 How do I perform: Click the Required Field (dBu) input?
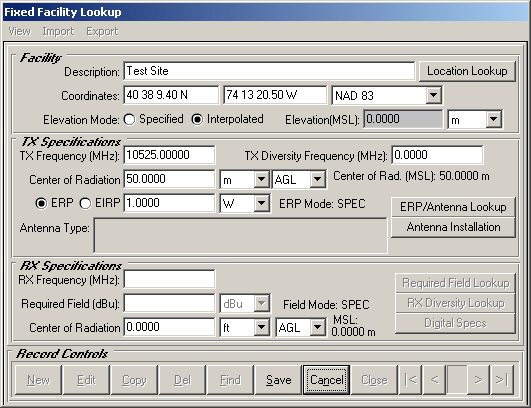click(169, 303)
